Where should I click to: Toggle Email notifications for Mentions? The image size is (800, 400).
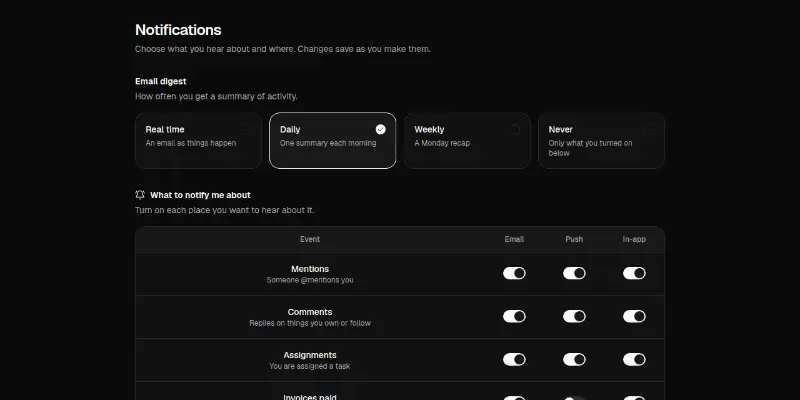click(x=514, y=273)
